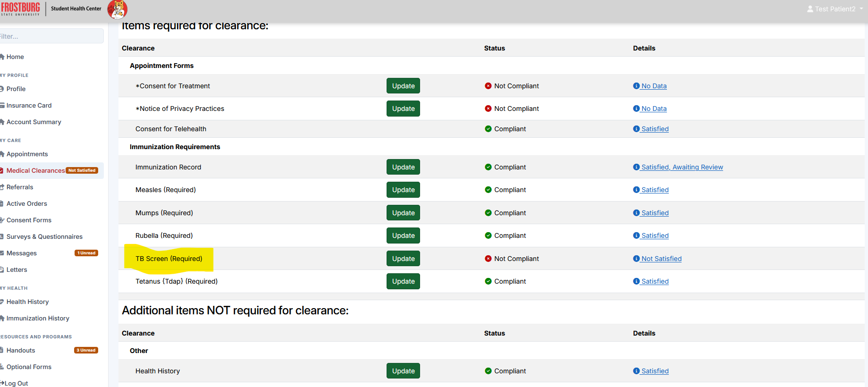Update the Notice of Privacy Practices

(x=403, y=109)
